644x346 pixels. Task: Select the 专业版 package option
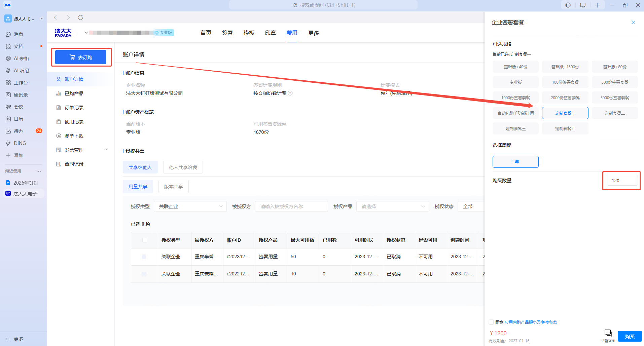tap(515, 82)
